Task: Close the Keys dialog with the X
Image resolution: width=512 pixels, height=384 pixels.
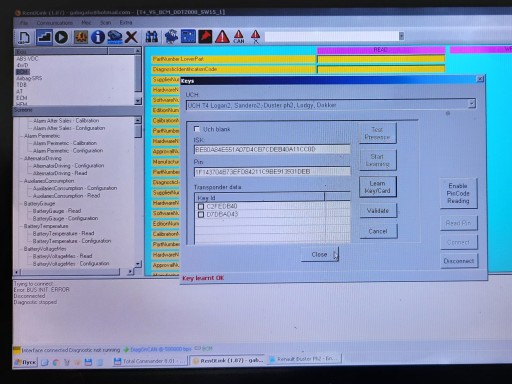Action: (x=480, y=79)
